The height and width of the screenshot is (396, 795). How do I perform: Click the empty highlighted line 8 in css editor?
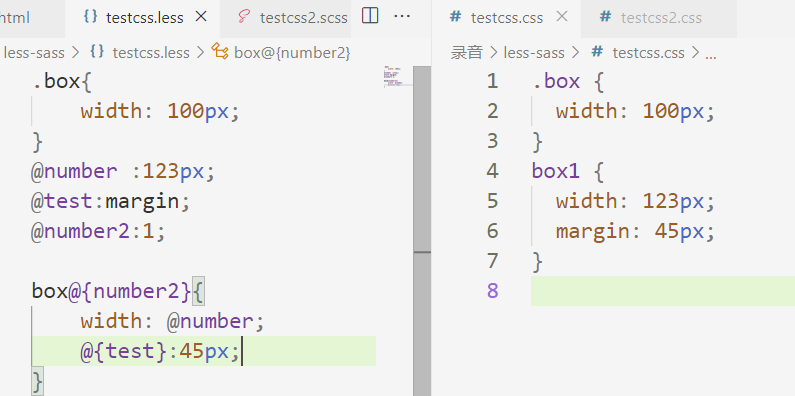pyautogui.click(x=663, y=291)
